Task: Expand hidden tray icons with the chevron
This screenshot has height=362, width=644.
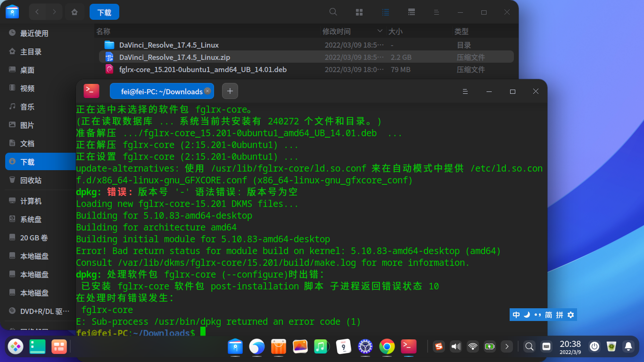Action: point(506,346)
